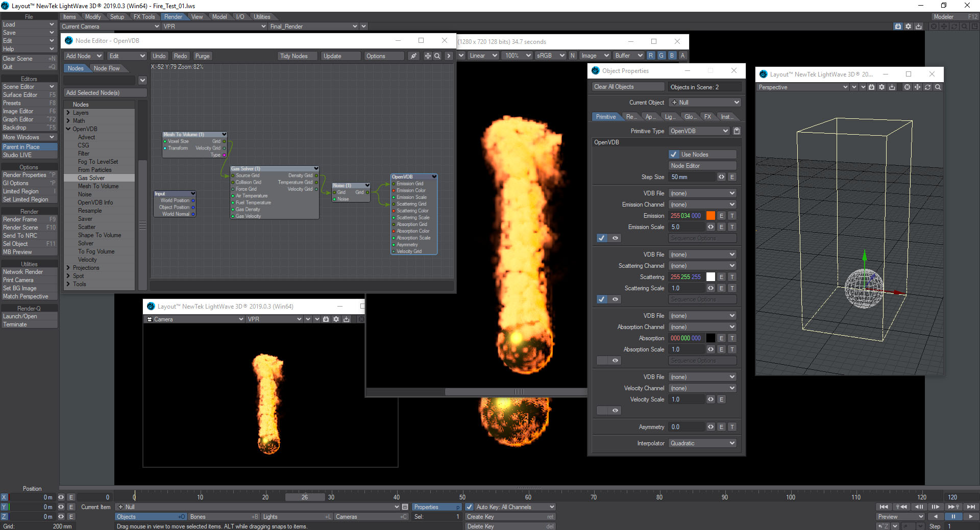Open the Primitive Type dropdown

699,131
